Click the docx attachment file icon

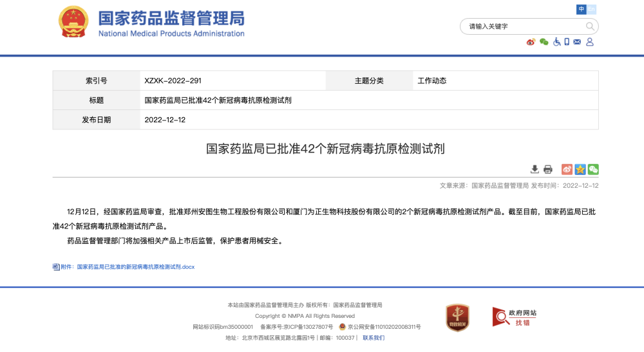tap(56, 266)
